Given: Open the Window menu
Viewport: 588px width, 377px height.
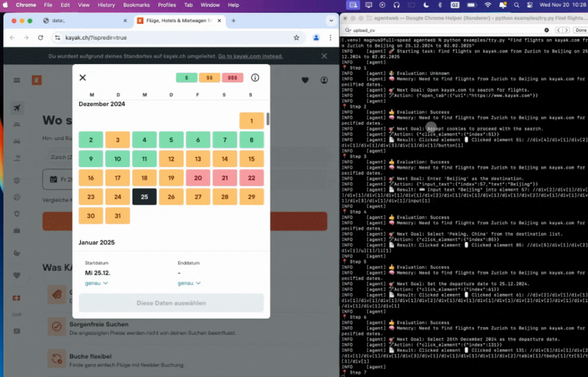Looking at the screenshot, I should point(210,5).
